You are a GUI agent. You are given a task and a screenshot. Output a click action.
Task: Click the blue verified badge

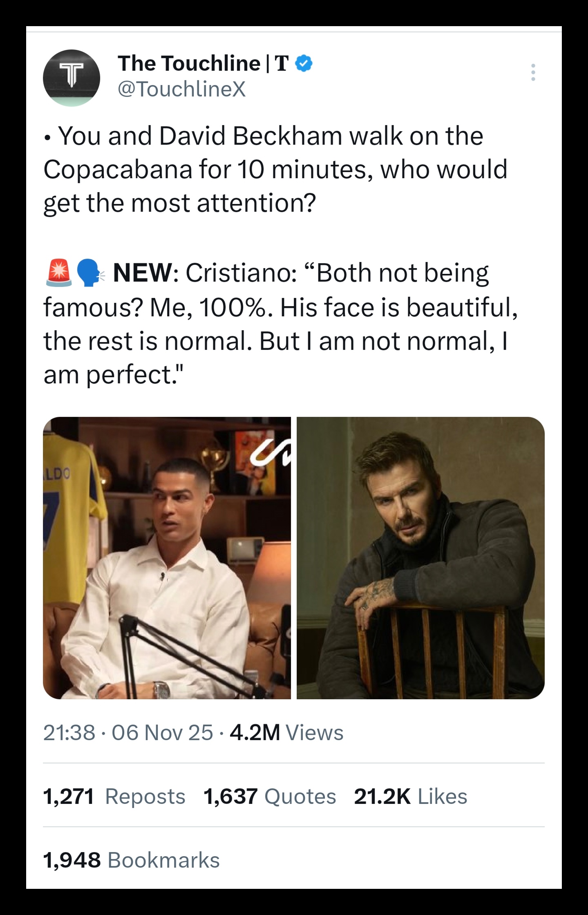tap(304, 63)
